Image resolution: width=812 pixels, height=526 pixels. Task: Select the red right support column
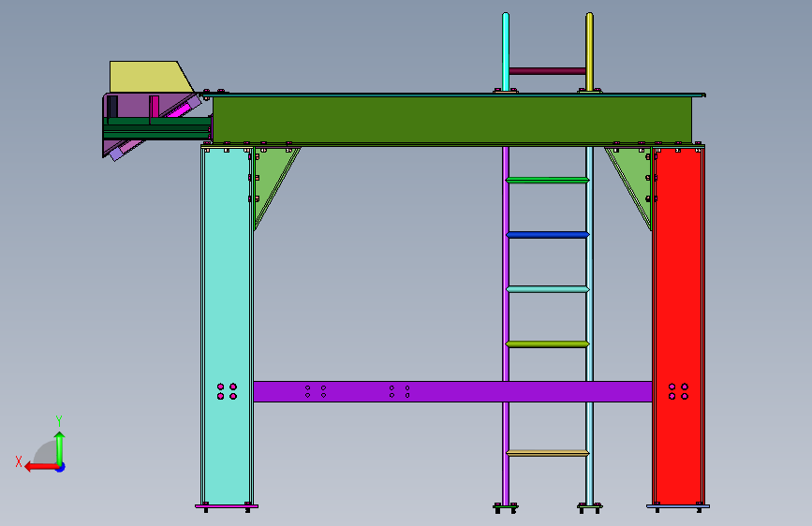point(678,326)
